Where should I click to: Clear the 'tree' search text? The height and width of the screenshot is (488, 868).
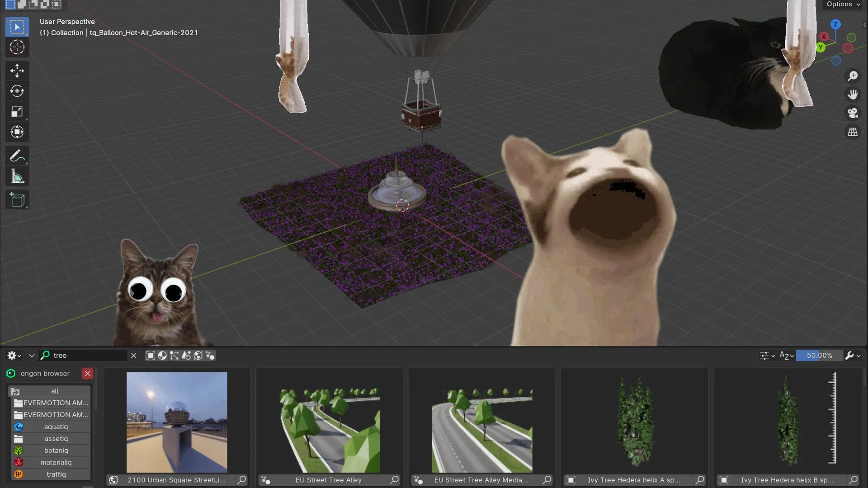[133, 356]
